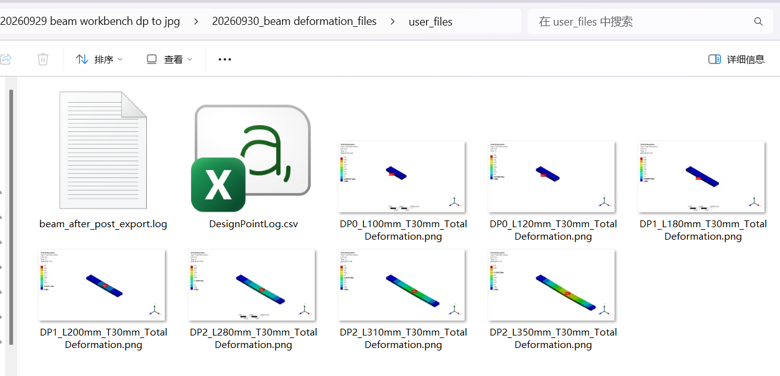Screen dimensions: 780x376
Task: Click DP2_L310mm_T30mm_TotalDeformation.png label
Action: 403,338
